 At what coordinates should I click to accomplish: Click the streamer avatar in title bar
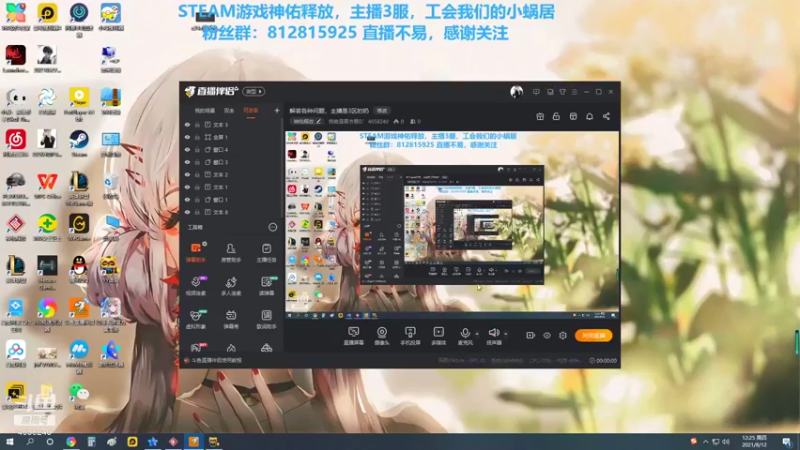[x=516, y=92]
